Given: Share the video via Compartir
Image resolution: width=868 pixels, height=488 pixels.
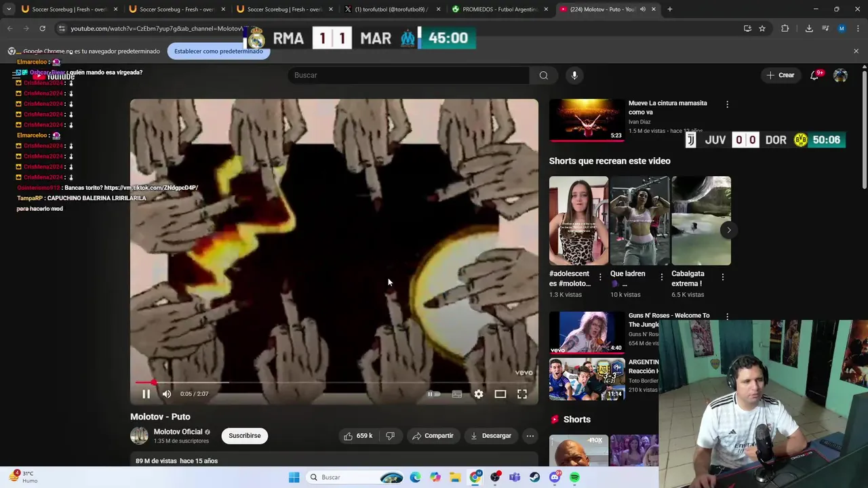Looking at the screenshot, I should [x=433, y=436].
